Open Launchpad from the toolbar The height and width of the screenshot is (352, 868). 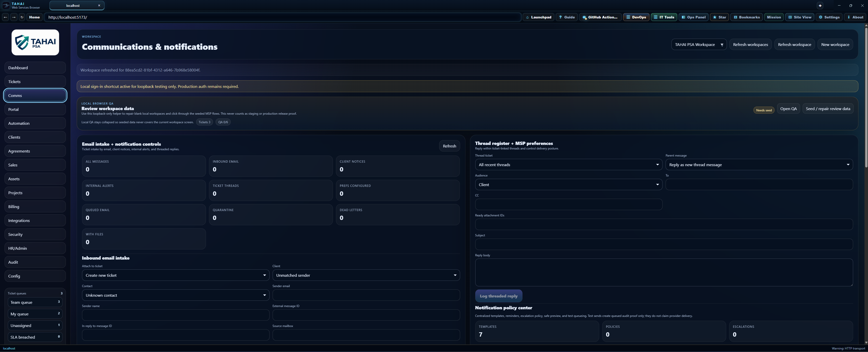coord(538,17)
